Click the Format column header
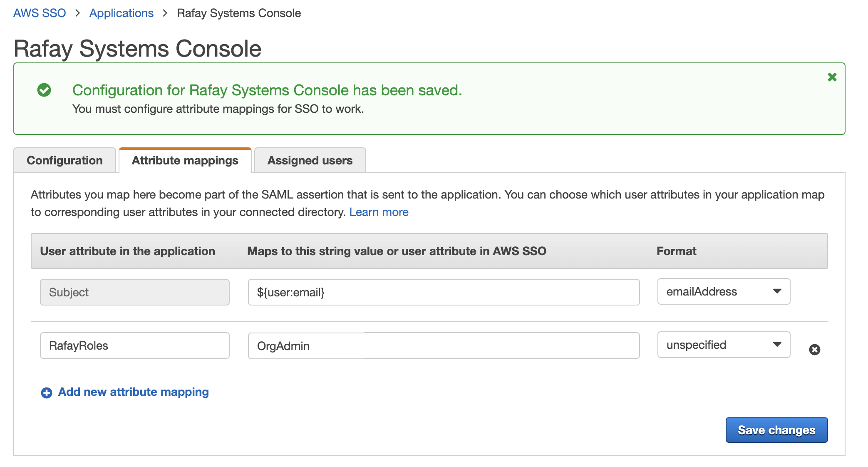 676,251
